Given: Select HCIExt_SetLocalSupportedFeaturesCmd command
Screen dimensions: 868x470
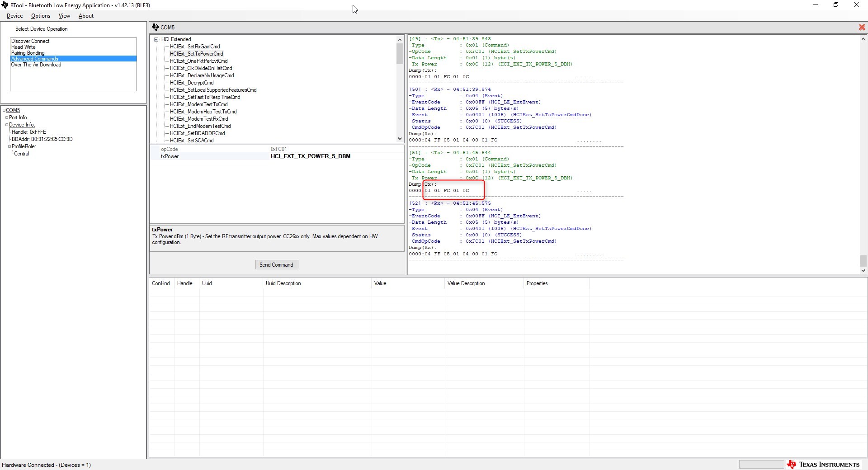Looking at the screenshot, I should (x=213, y=90).
